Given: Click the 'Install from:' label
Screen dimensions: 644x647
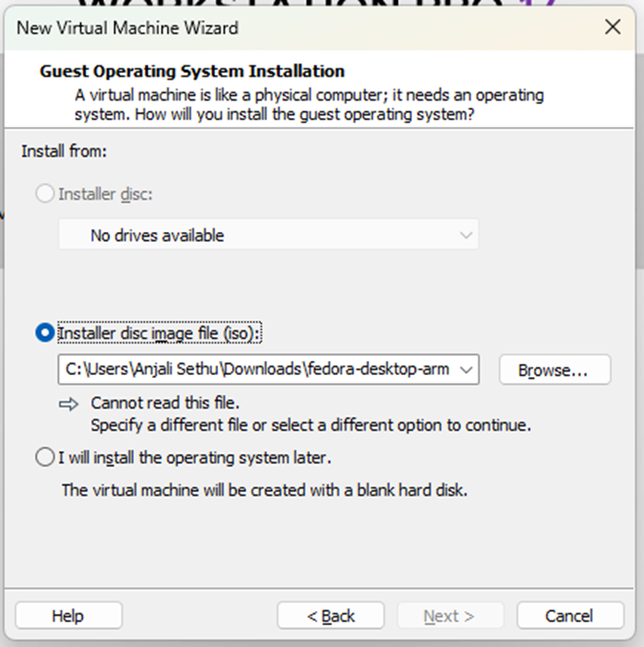Looking at the screenshot, I should 64,151.
